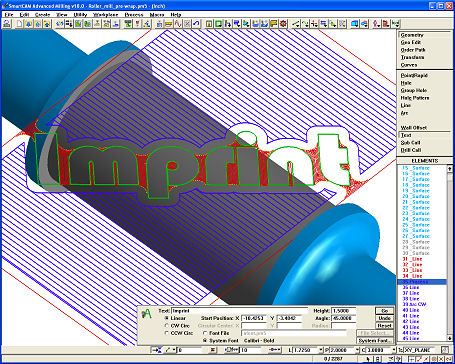The height and width of the screenshot is (364, 455).
Task: Click the Angle input field
Action: point(344,318)
